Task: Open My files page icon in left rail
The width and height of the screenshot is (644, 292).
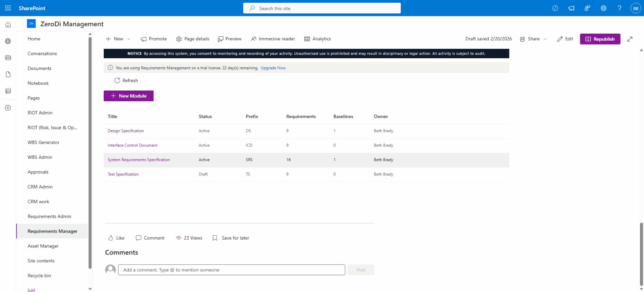Action: tap(8, 74)
